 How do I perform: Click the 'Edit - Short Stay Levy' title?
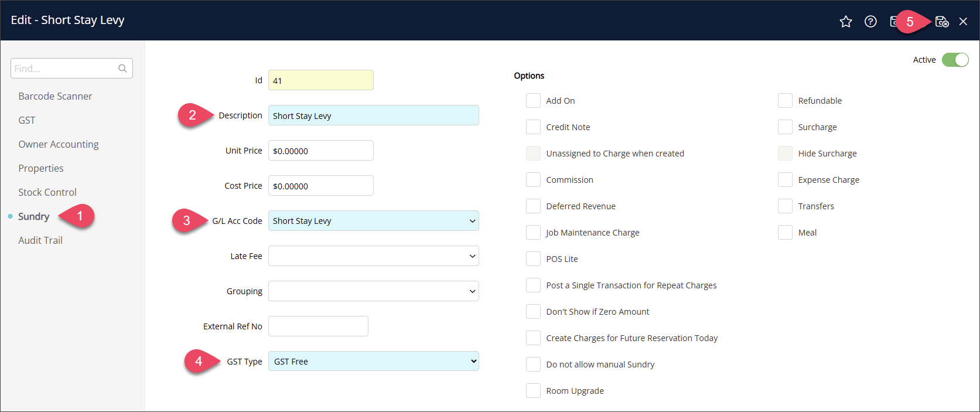[68, 20]
